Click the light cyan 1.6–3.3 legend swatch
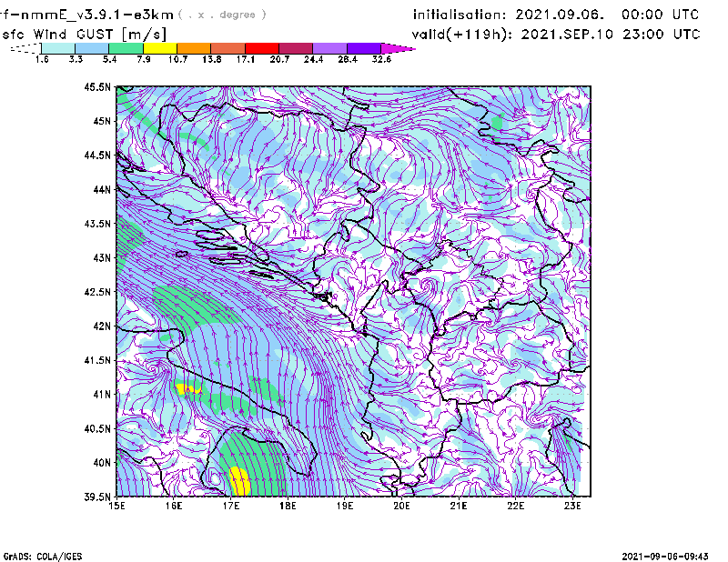 (58, 48)
